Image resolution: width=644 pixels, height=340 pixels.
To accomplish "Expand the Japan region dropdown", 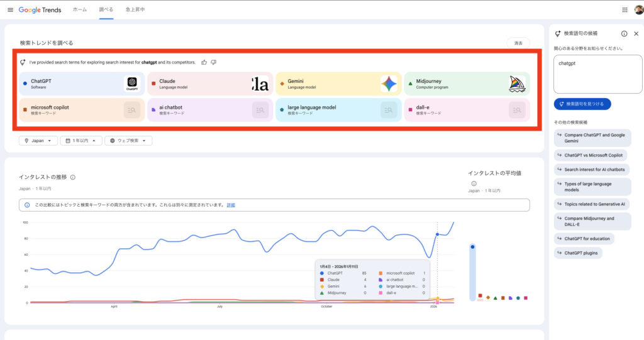I will click(x=38, y=141).
